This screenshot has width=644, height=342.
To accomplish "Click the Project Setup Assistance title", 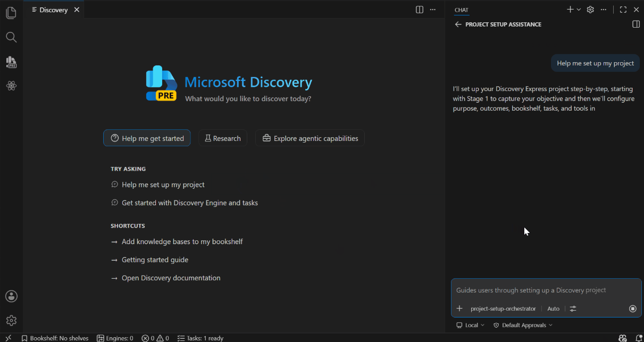I will (x=503, y=24).
